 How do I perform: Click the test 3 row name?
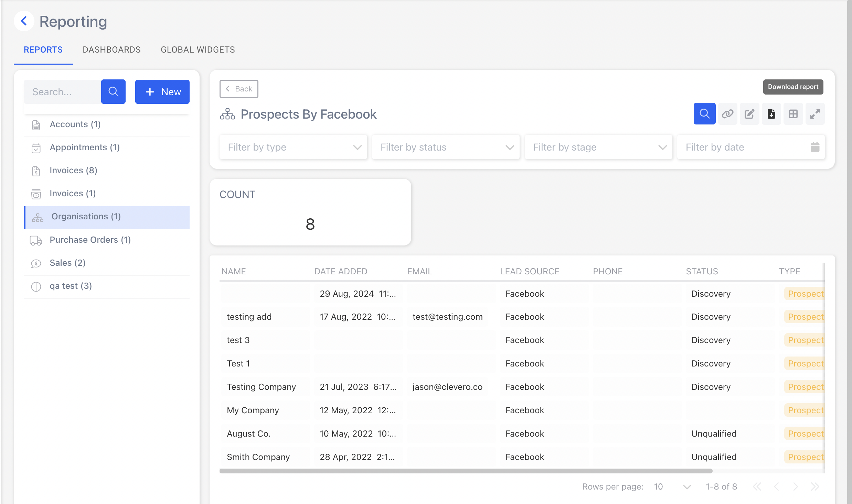(x=238, y=340)
